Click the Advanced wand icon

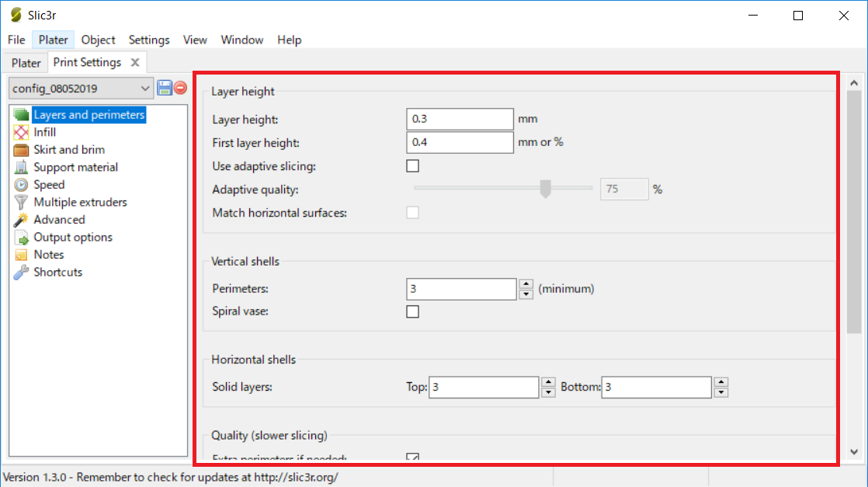(21, 219)
